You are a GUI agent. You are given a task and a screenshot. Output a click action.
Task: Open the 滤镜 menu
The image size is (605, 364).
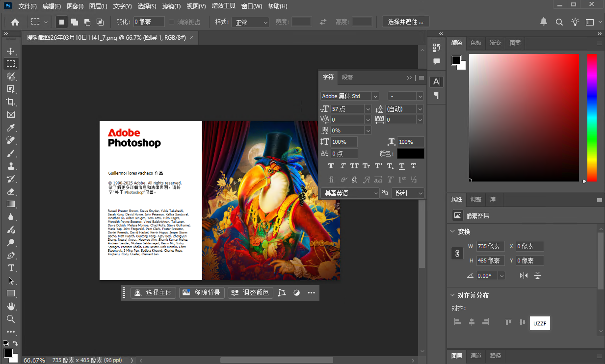(x=172, y=6)
